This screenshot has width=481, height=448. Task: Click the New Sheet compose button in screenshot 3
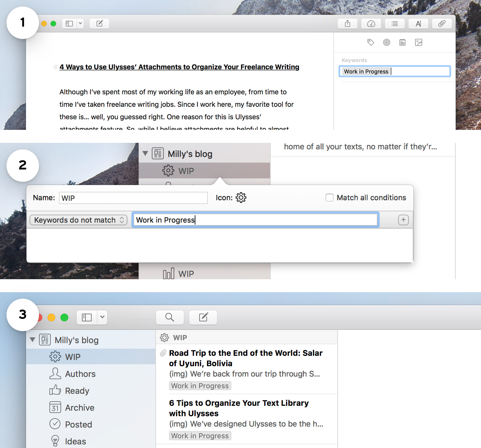(203, 317)
